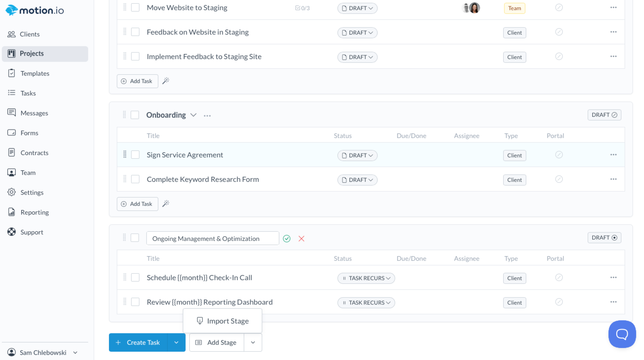Choose Import Stage from popup menu
Screen dimensions: 644x360
223,321
